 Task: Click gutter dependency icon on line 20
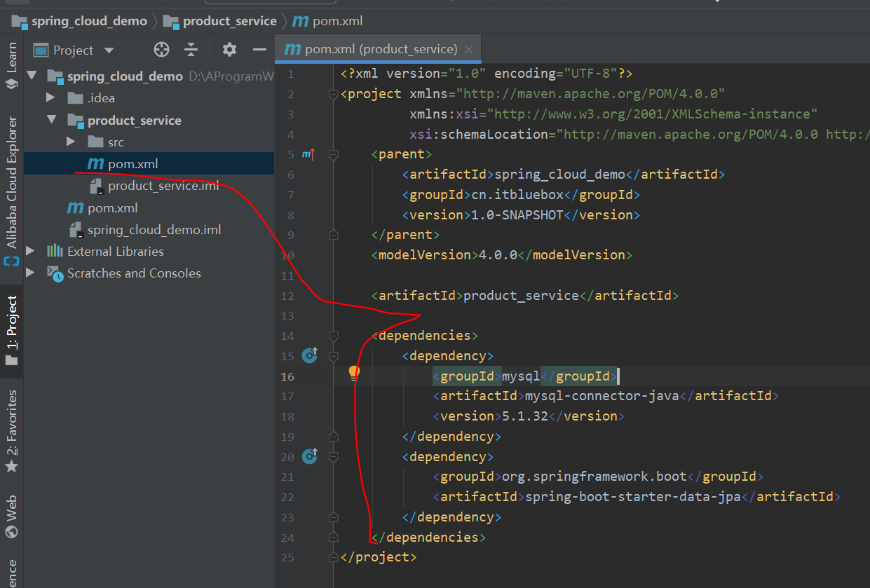pos(310,457)
